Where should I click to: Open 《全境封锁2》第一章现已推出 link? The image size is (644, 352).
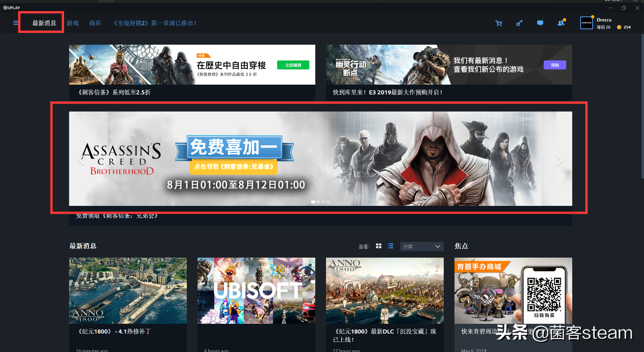tap(155, 23)
